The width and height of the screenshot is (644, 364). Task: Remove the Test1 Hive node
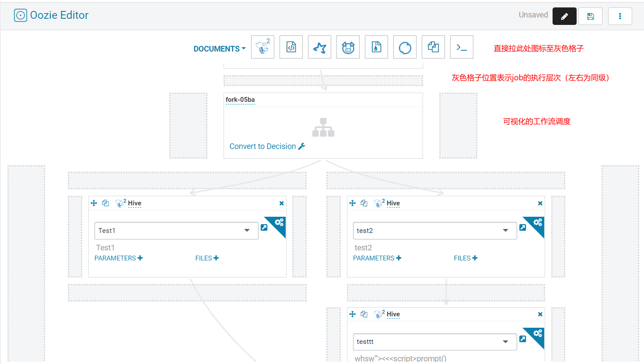click(x=281, y=203)
